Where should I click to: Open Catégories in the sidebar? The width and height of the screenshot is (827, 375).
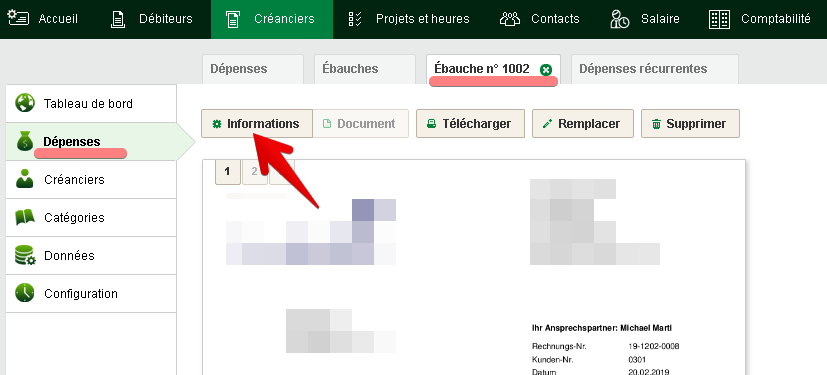[91, 217]
